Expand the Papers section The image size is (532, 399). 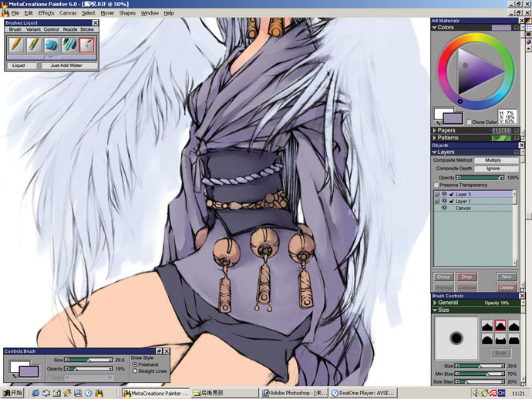434,130
